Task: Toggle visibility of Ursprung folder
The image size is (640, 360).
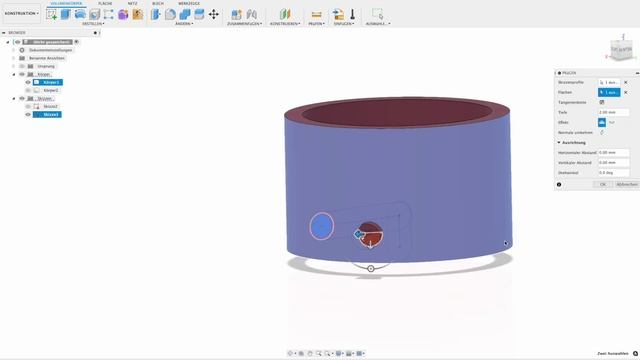Action: (x=22, y=66)
